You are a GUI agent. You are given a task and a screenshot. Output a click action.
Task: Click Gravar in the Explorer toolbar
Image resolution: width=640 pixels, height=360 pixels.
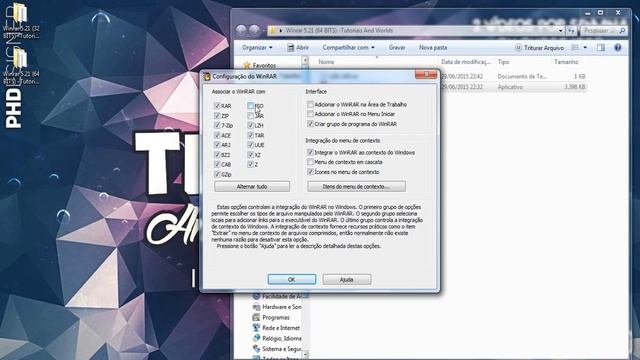tap(397, 48)
